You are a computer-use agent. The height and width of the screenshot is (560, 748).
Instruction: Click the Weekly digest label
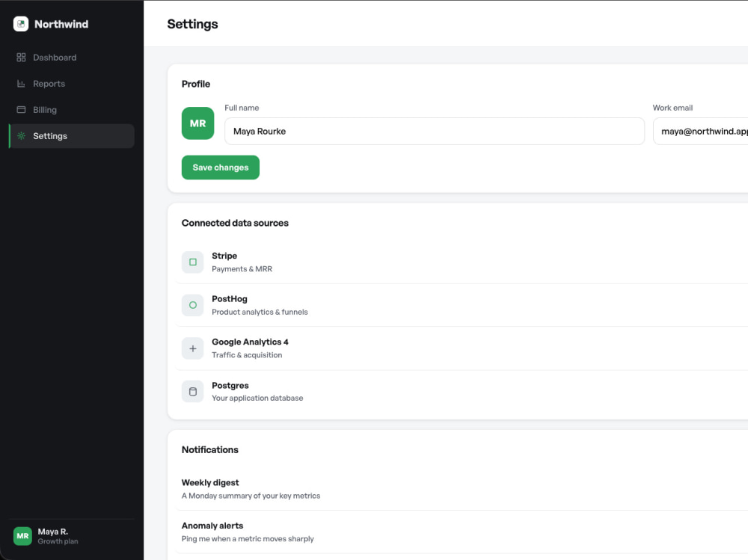(210, 483)
